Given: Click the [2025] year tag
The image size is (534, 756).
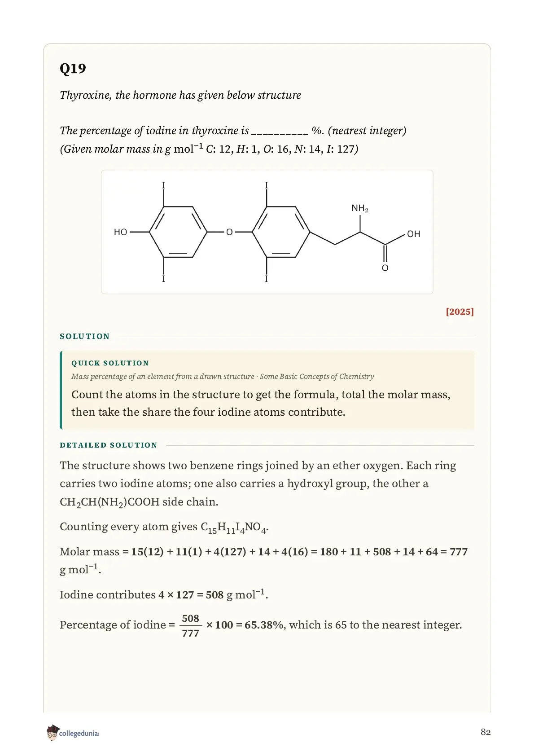Looking at the screenshot, I should point(460,312).
